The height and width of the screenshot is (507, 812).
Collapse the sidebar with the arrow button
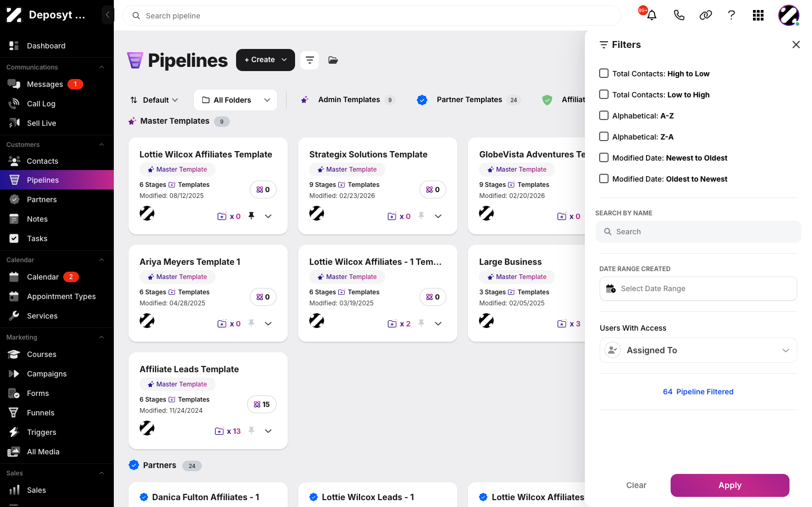107,15
